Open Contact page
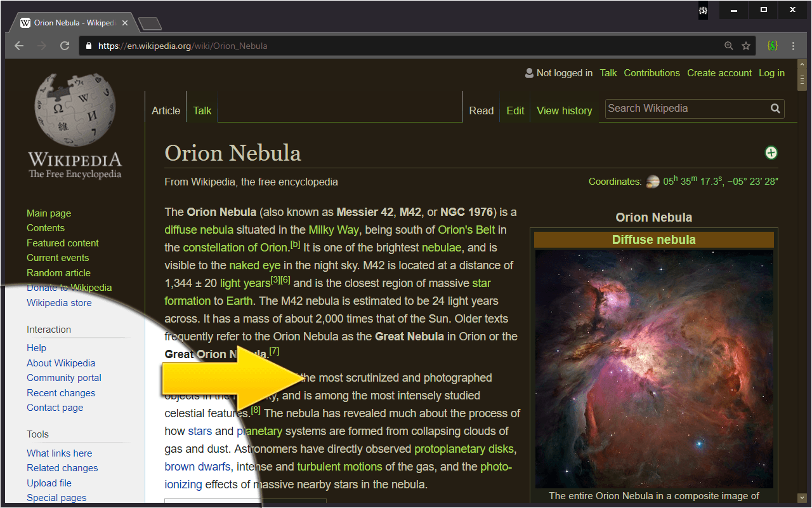 point(55,408)
